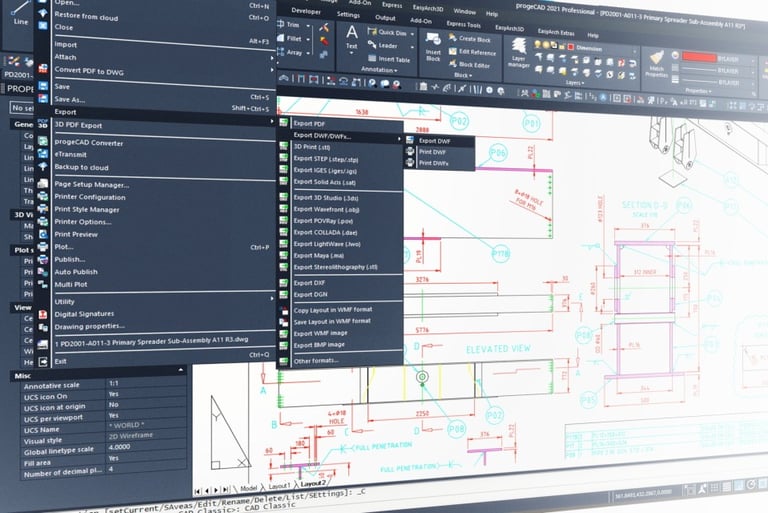768x513 pixels.
Task: Expand the Annotation panel dropdown
Action: click(379, 70)
